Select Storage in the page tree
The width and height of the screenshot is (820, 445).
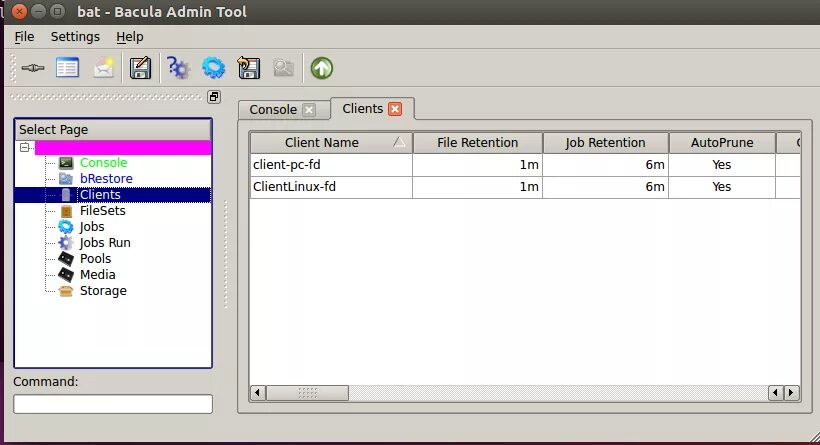(103, 291)
